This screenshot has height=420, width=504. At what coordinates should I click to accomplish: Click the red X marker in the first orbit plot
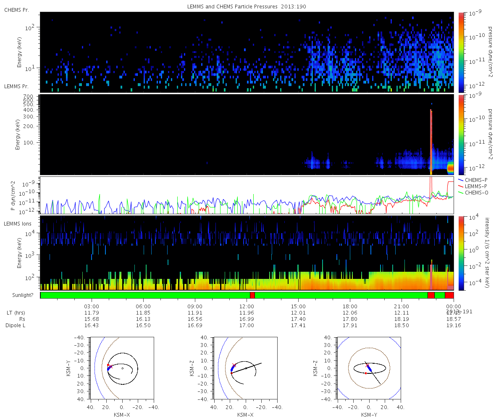(x=111, y=366)
